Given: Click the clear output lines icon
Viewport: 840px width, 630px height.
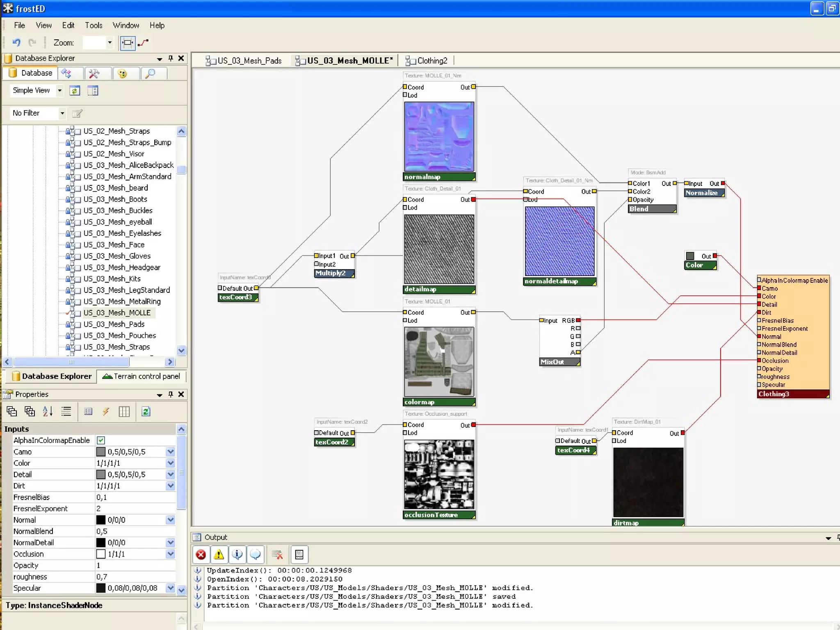Looking at the screenshot, I should click(277, 555).
